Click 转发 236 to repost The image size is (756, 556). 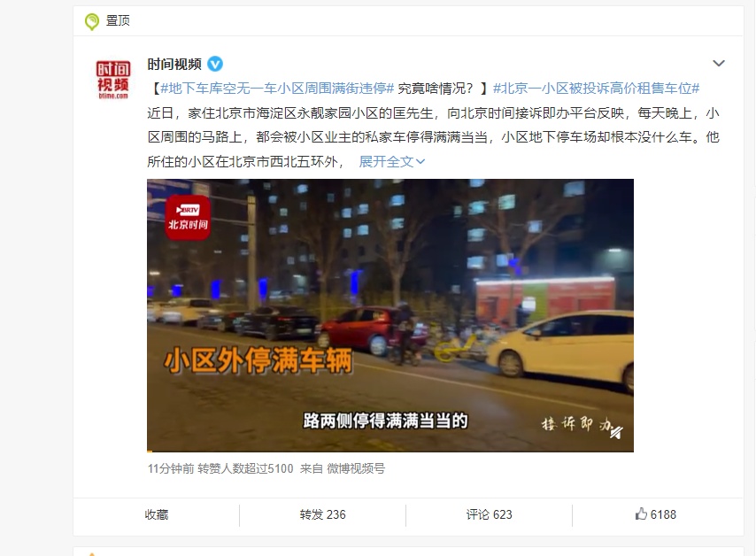[x=322, y=514]
